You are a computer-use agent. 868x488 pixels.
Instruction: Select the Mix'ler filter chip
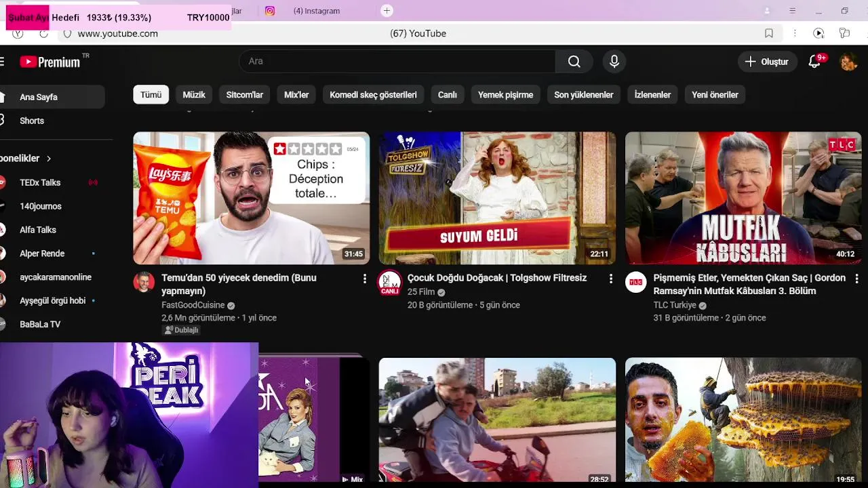pyautogui.click(x=296, y=95)
